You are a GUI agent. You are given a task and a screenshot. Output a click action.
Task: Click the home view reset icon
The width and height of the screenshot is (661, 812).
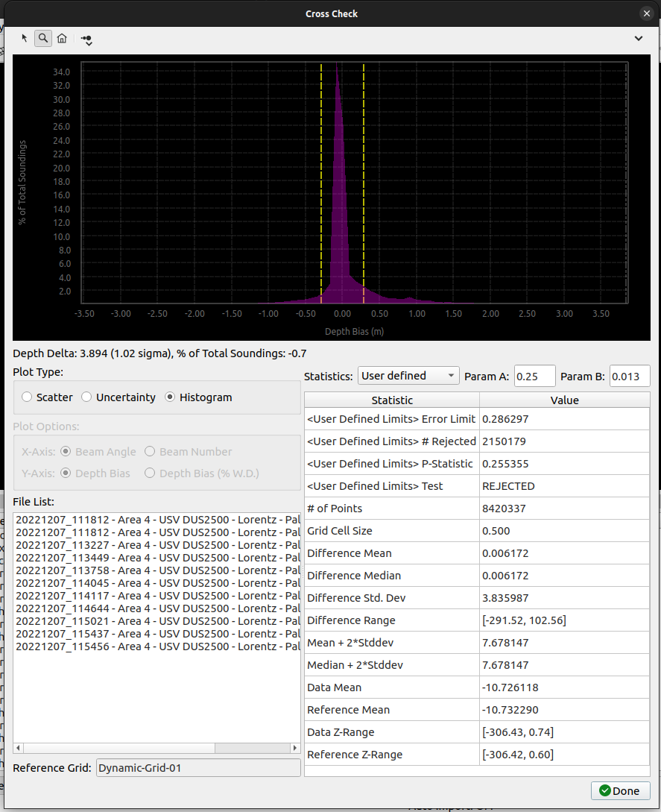click(x=62, y=38)
